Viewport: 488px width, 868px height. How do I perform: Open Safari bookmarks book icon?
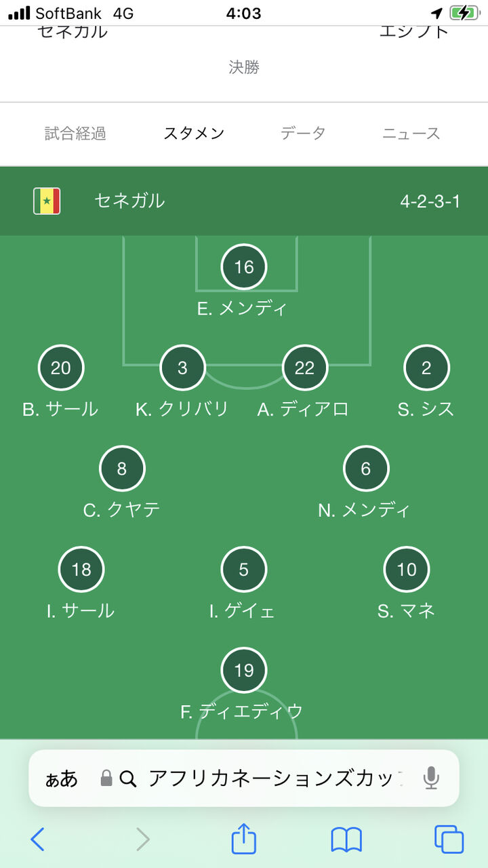346,840
